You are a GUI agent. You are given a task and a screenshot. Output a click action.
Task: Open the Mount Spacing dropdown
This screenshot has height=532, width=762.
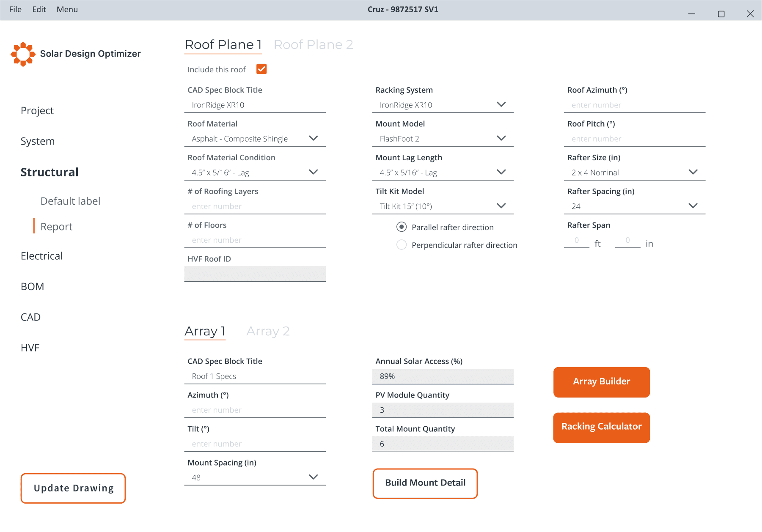coord(255,477)
